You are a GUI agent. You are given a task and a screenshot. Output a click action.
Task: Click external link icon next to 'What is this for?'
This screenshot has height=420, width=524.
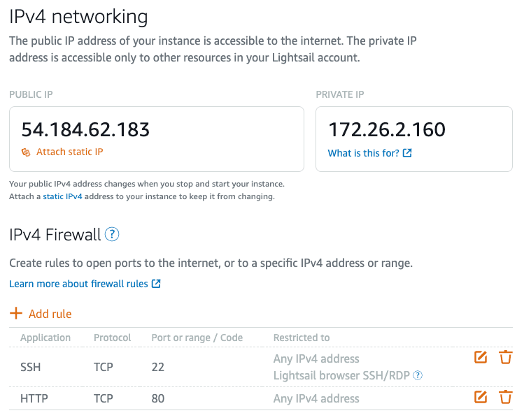coord(407,153)
